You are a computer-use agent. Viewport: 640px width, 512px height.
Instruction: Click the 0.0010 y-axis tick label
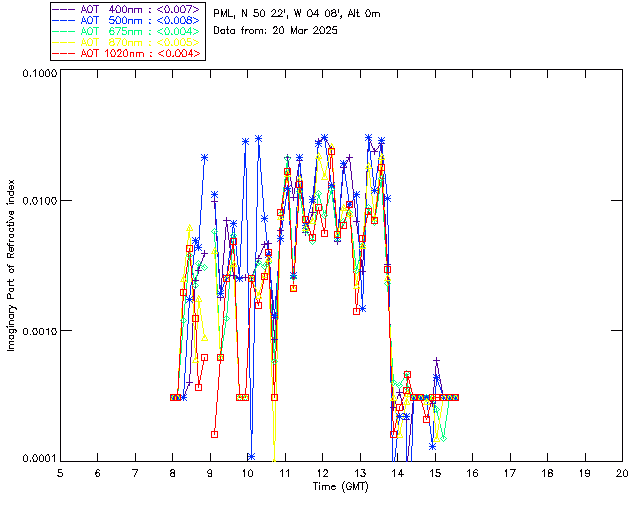[40, 331]
